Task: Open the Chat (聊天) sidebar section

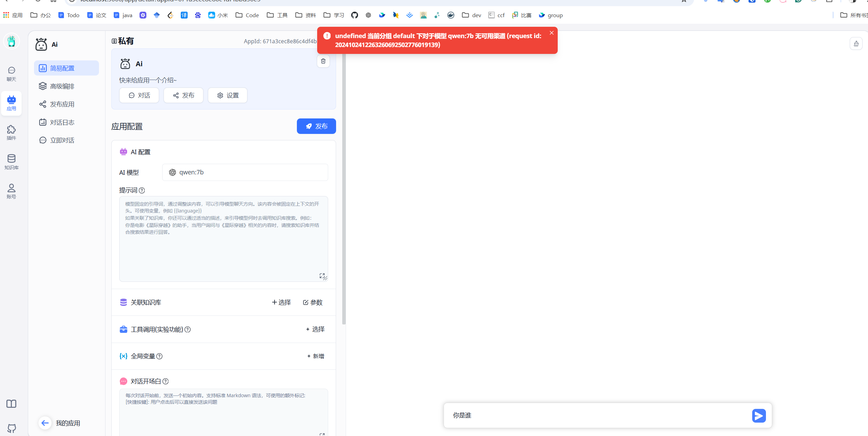Action: pyautogui.click(x=11, y=74)
